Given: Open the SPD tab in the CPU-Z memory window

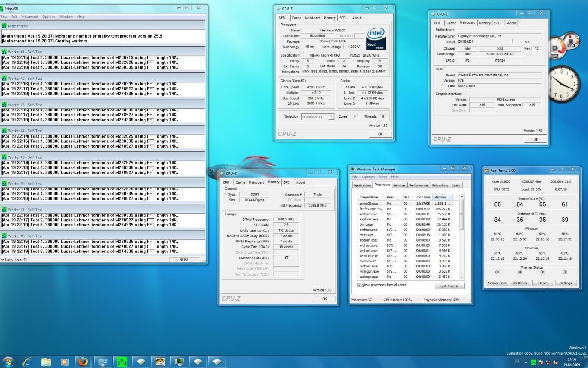Looking at the screenshot, I should click(x=286, y=182).
